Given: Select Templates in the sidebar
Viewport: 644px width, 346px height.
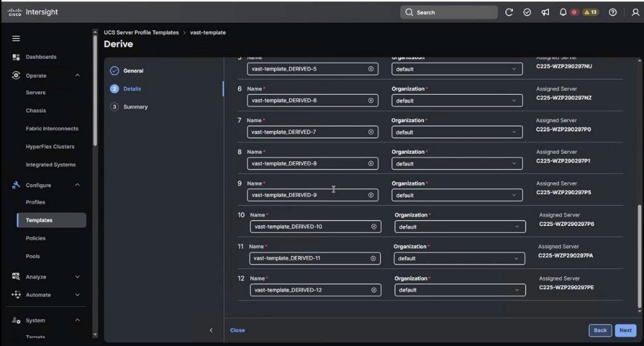Looking at the screenshot, I should click(51, 220).
